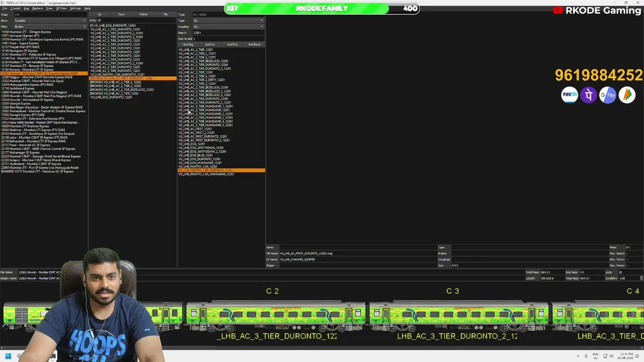Click the Add Cur button

tap(210, 45)
